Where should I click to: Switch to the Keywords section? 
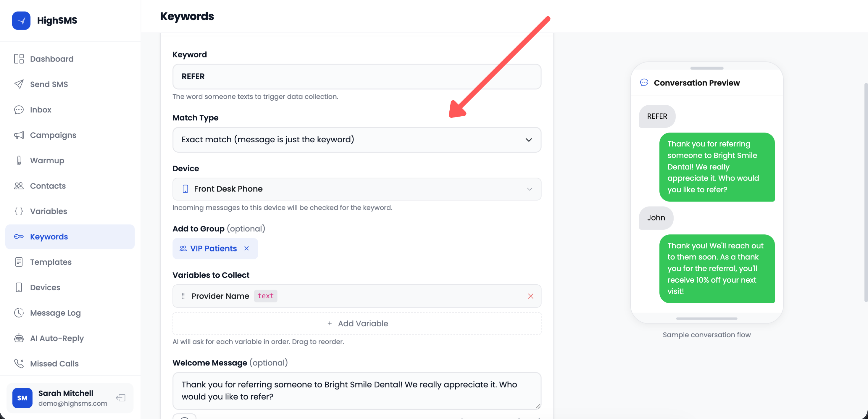point(49,237)
